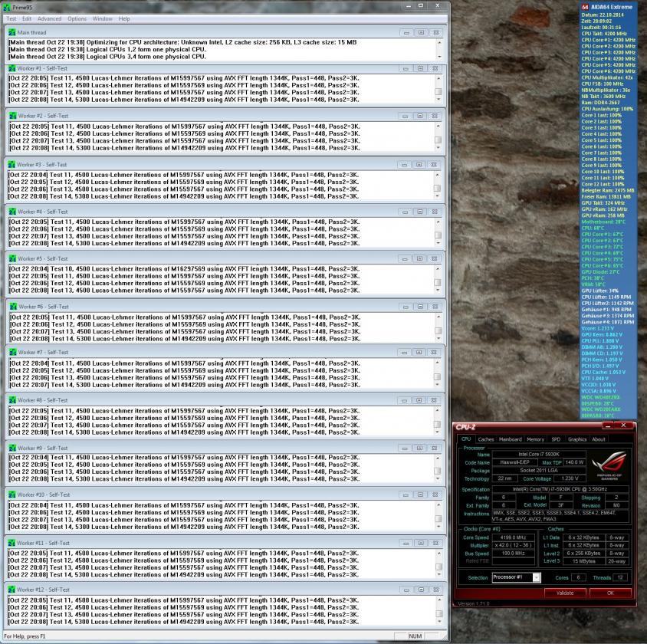Click the Worker #4 window icon
This screenshot has width=647, height=644.
pyautogui.click(x=12, y=212)
